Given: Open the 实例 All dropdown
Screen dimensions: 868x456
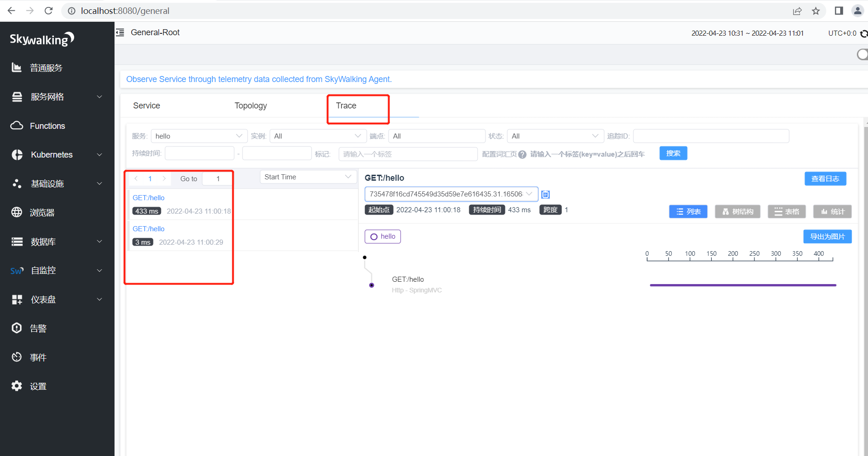Looking at the screenshot, I should [318, 136].
